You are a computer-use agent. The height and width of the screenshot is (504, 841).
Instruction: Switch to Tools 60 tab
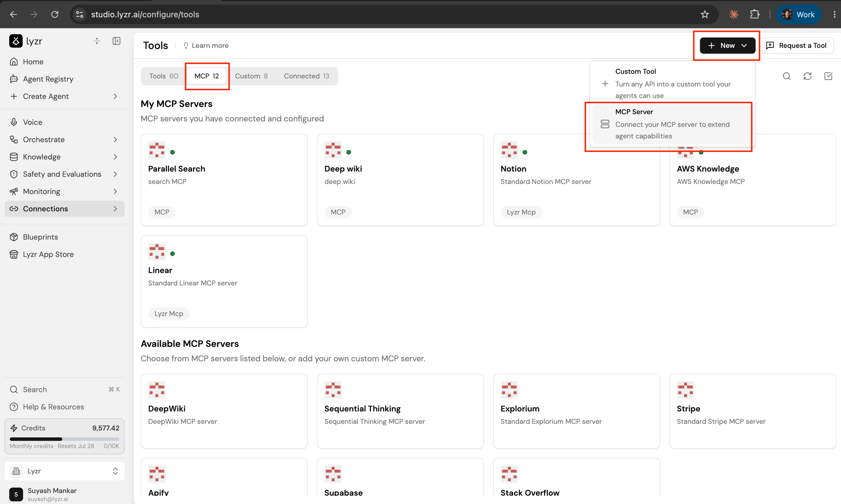164,76
